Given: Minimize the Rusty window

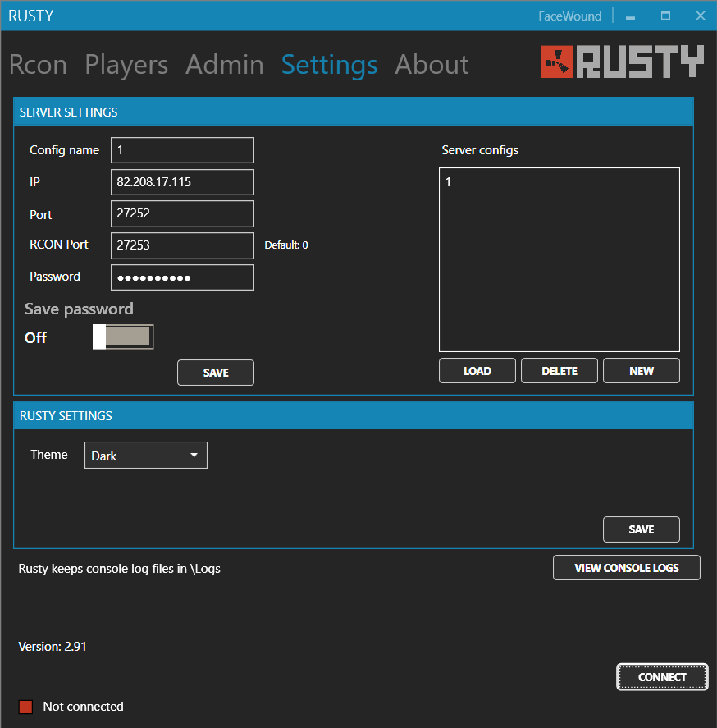Looking at the screenshot, I should pos(630,16).
